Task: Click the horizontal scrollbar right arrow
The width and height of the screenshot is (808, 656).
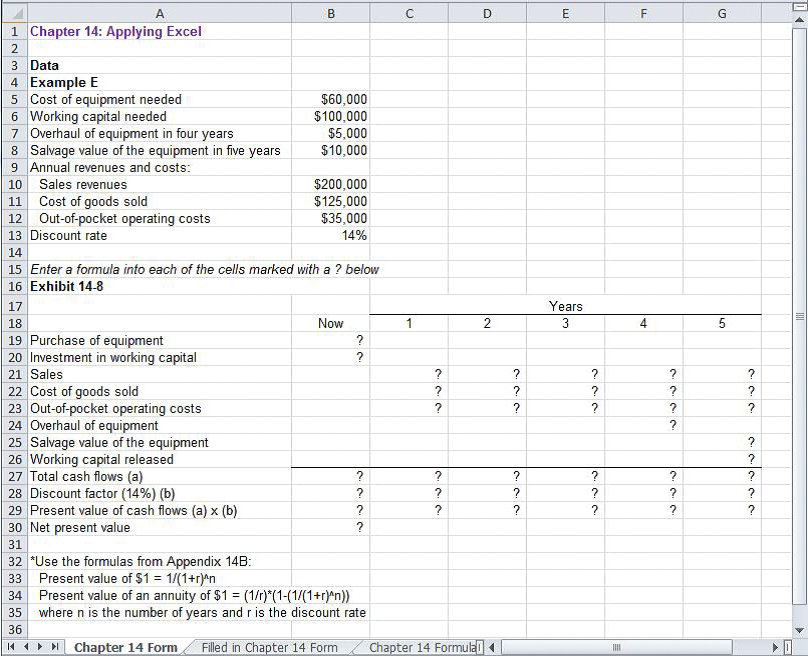Action: point(776,647)
